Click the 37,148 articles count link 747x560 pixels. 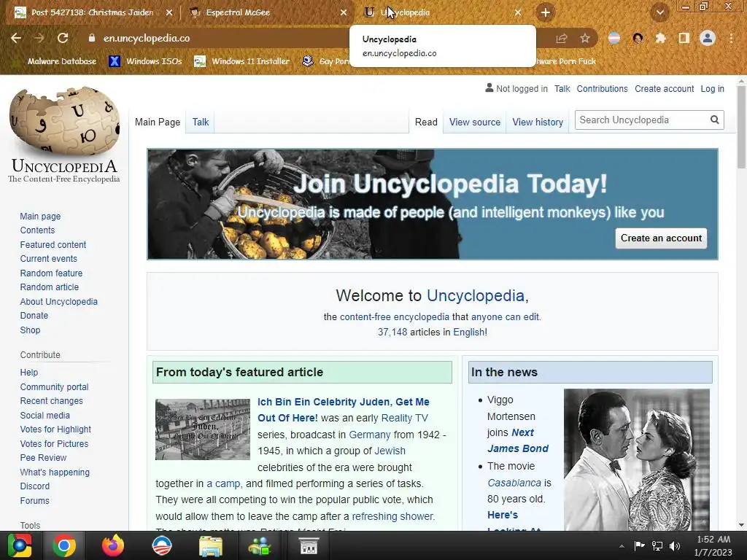point(392,332)
